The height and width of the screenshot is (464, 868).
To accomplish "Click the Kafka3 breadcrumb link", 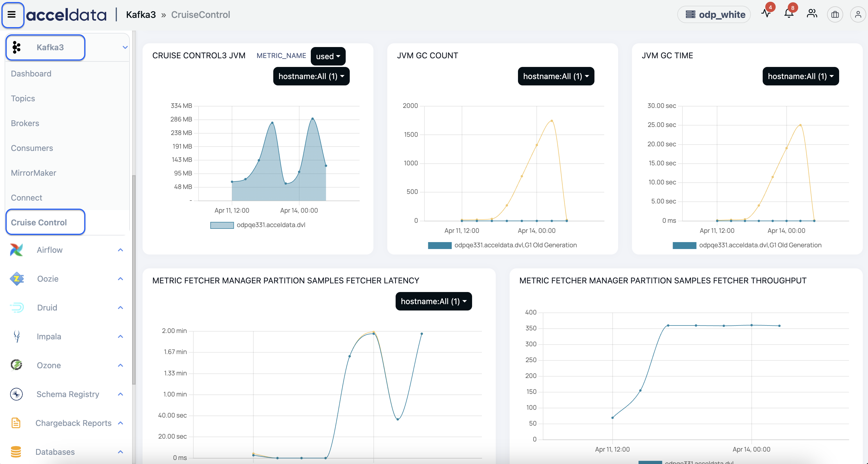I will click(x=141, y=14).
